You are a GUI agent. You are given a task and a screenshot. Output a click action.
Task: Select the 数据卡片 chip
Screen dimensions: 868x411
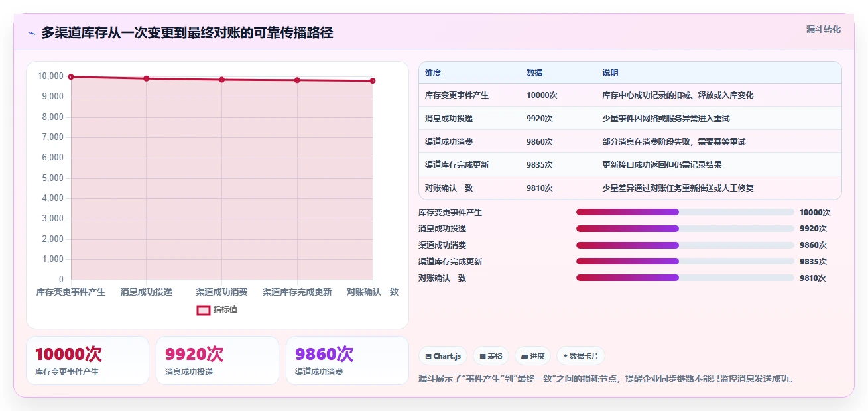[580, 356]
